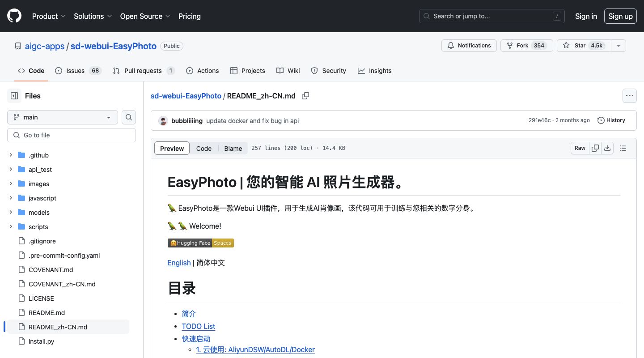Open the sd-webui-EasyPhoto breadcrumb link
644x358 pixels.
(186, 96)
